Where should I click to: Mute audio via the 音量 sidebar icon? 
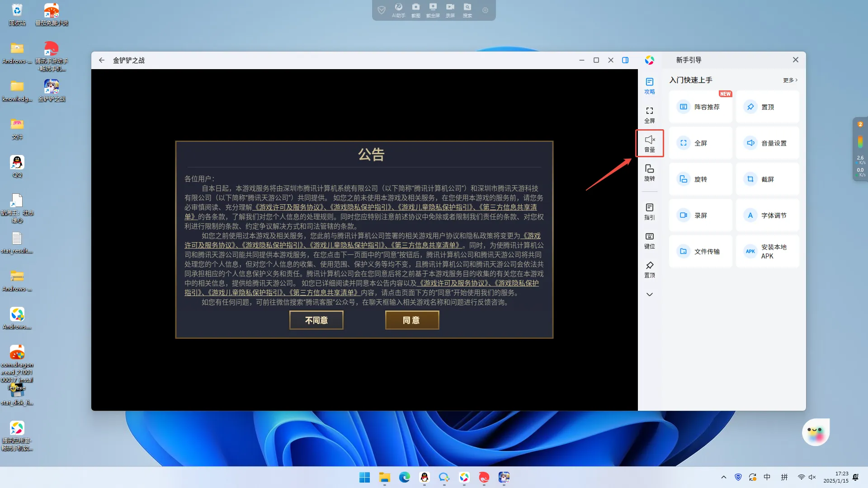(x=649, y=144)
